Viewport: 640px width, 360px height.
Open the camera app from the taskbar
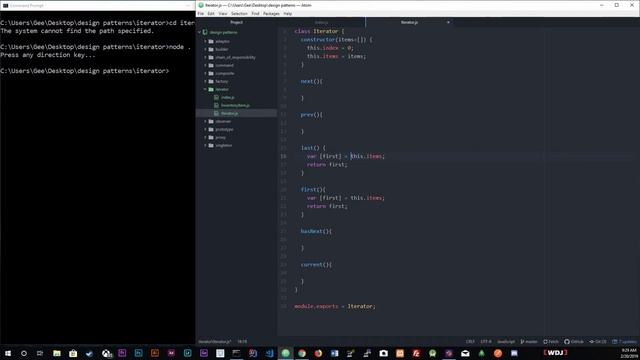[x=383, y=353]
